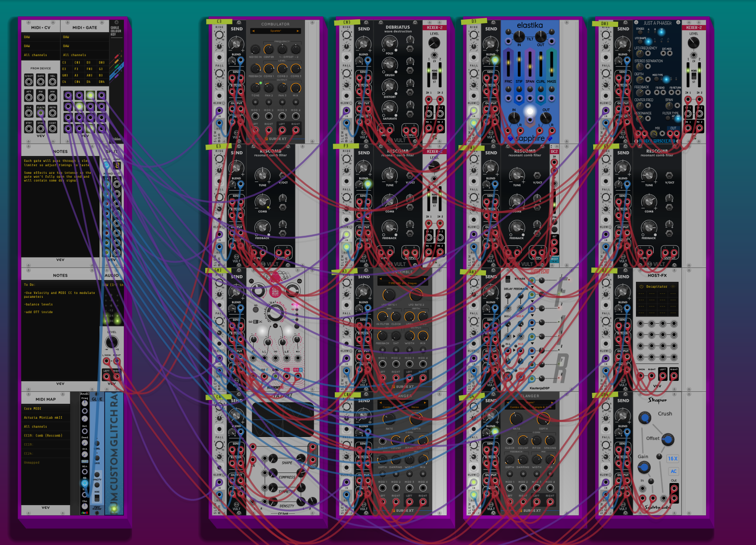Click the Unmapped row in MIDI MAP

point(46,462)
